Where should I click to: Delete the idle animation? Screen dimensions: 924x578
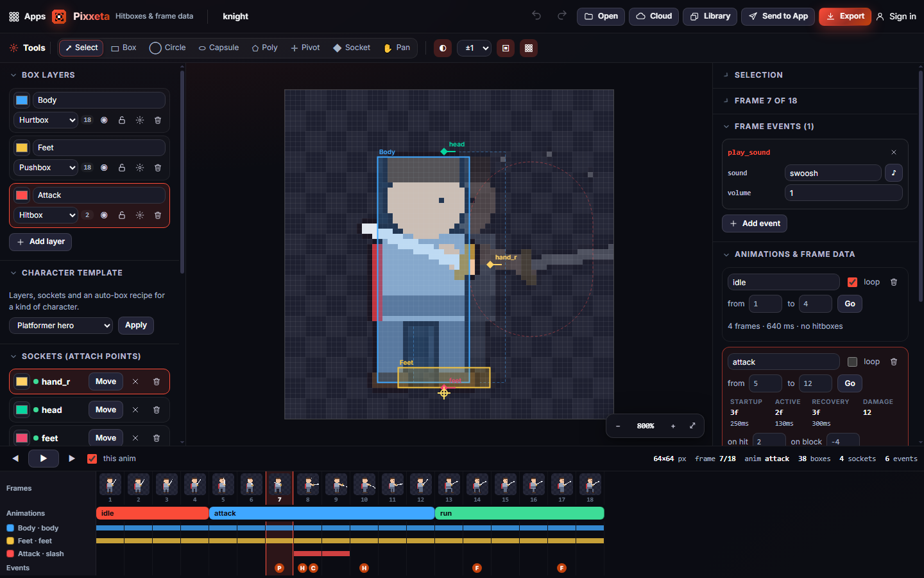pyautogui.click(x=894, y=282)
